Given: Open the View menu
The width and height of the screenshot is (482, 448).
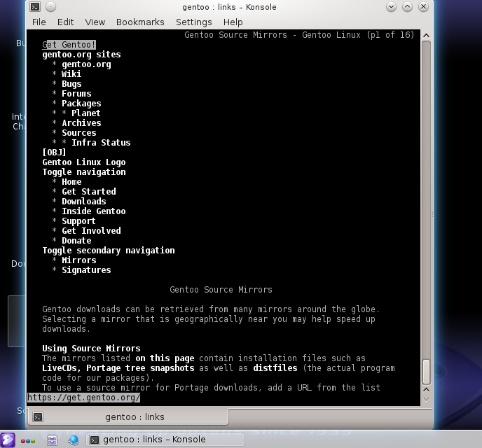Looking at the screenshot, I should [x=95, y=22].
